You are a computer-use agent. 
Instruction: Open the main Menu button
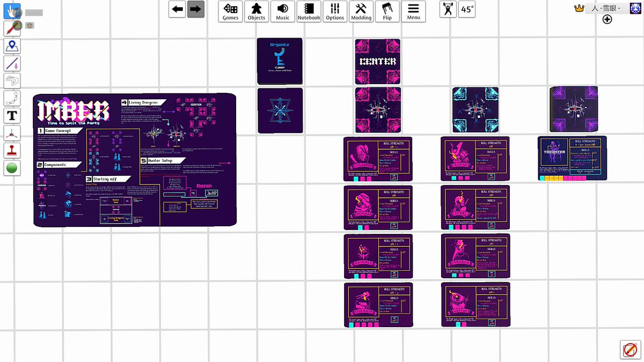(413, 11)
